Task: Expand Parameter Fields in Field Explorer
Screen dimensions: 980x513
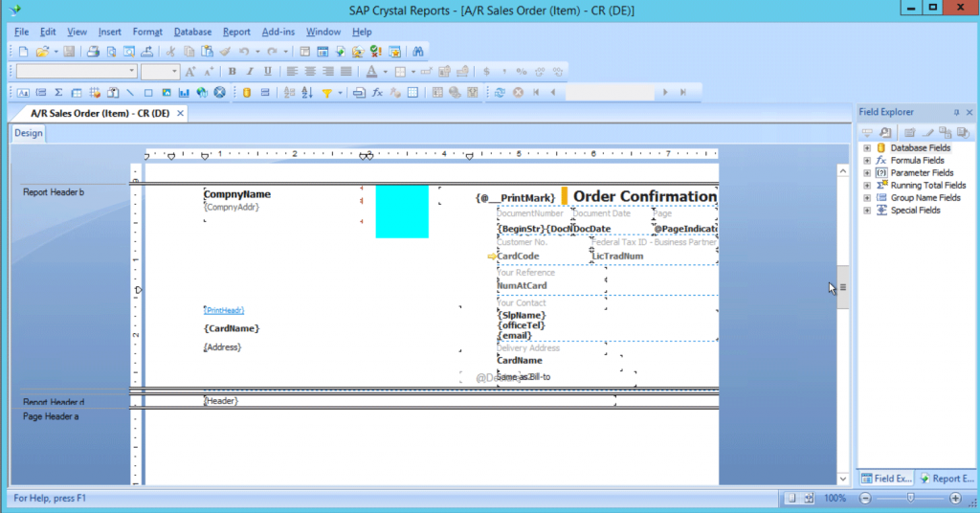Action: (867, 173)
